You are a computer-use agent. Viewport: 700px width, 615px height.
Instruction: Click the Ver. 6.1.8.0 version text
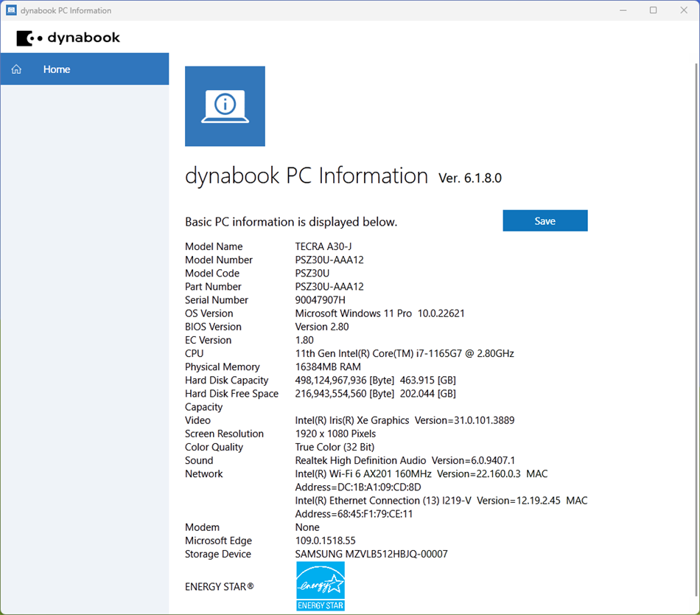[x=470, y=178]
